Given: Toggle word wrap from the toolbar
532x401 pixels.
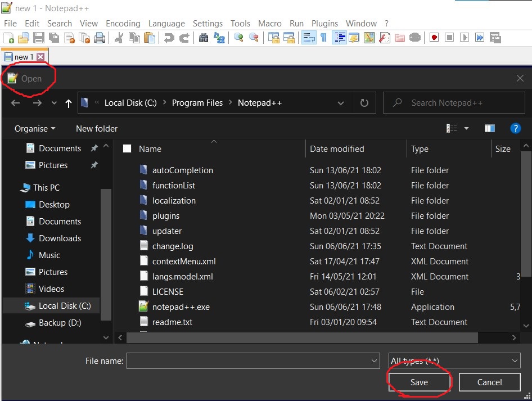Looking at the screenshot, I should (309, 37).
